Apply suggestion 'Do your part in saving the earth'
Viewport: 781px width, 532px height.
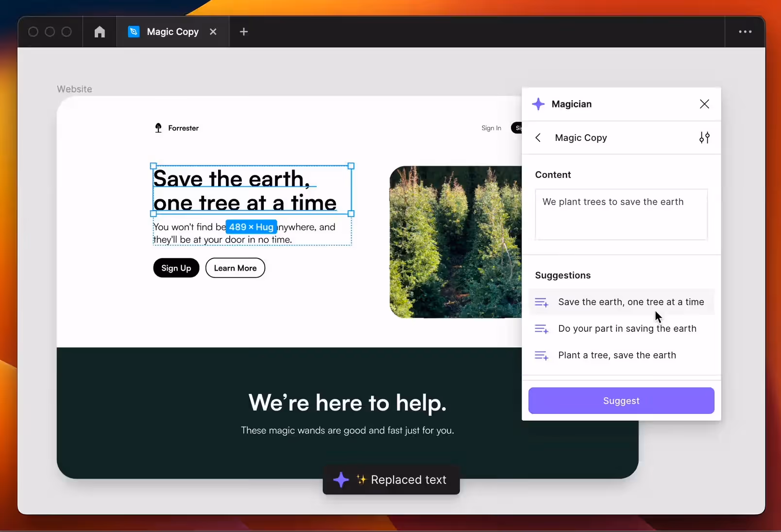click(x=621, y=329)
